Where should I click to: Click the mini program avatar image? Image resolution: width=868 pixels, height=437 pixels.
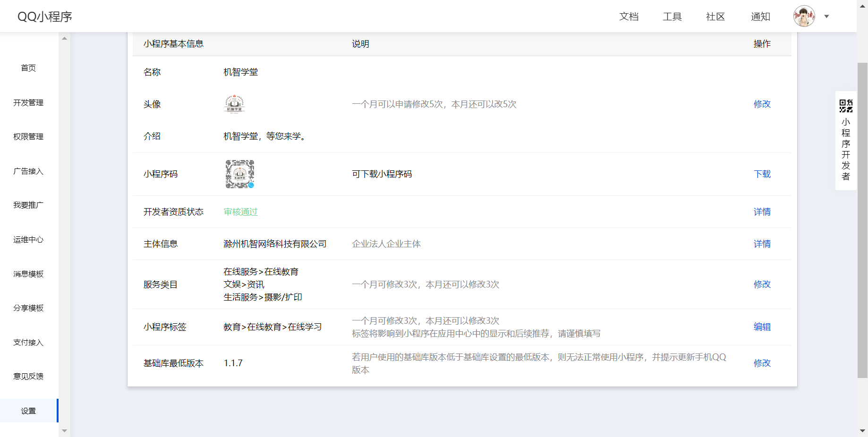[234, 104]
